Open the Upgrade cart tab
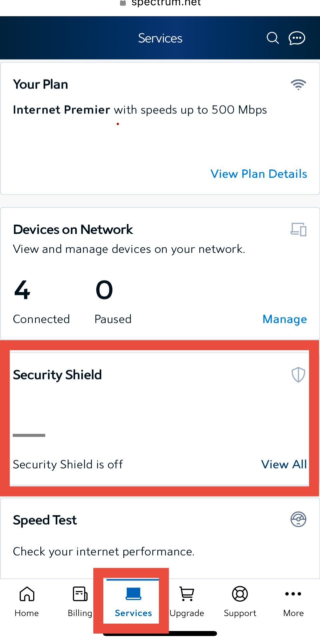This screenshot has width=320, height=644. (x=187, y=601)
